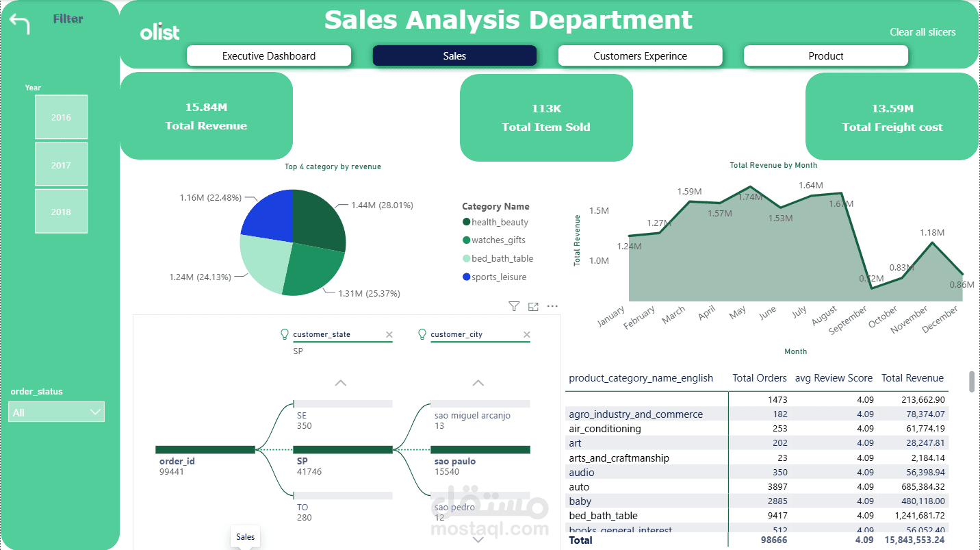
Task: Remove the customer_state level with X
Action: pyautogui.click(x=389, y=335)
